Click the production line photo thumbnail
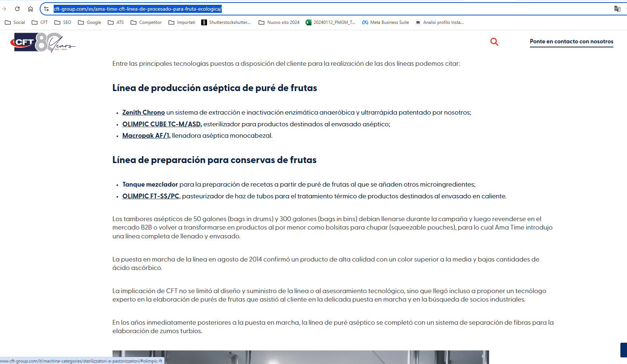627x364 pixels. coord(301,357)
